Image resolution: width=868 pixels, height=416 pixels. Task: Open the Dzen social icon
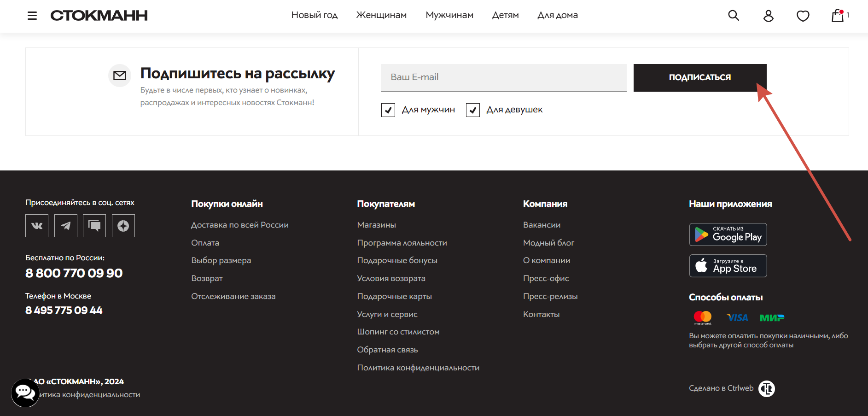pos(123,226)
